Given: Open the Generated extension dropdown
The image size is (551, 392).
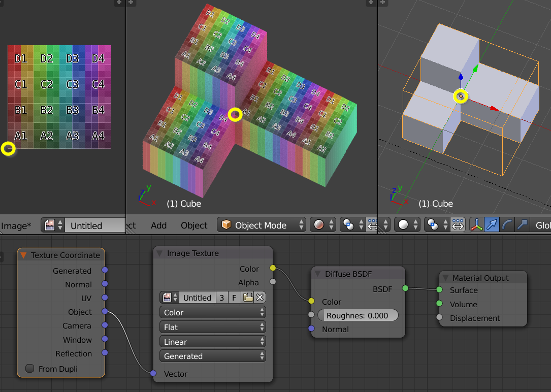Looking at the screenshot, I should 212,356.
